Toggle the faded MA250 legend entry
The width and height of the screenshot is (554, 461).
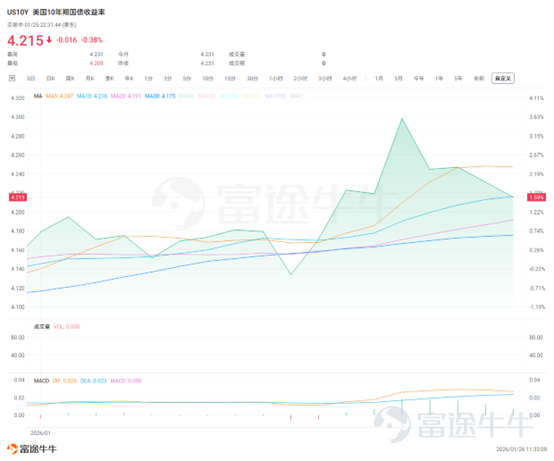[229, 96]
